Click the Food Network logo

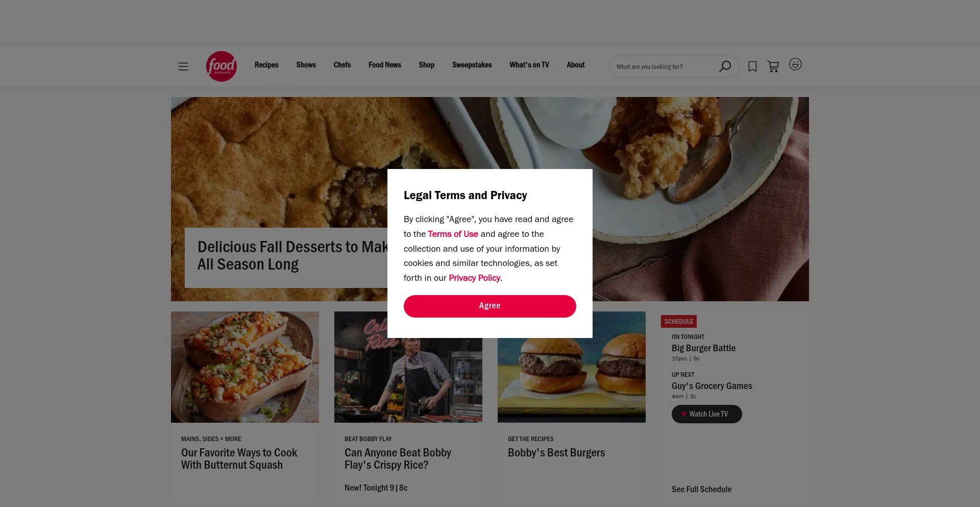[x=222, y=66]
